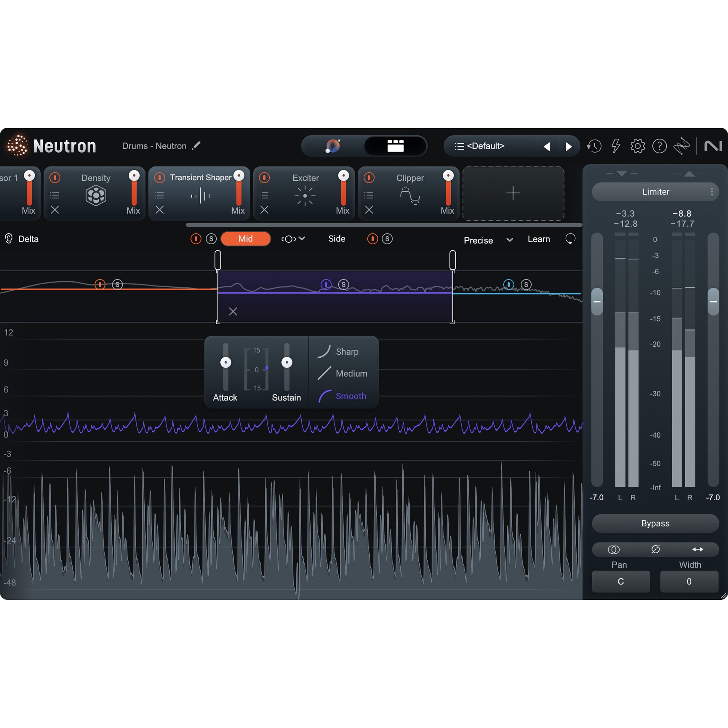Open the Assistant view orb icon
The width and height of the screenshot is (728, 728).
pos(333,146)
